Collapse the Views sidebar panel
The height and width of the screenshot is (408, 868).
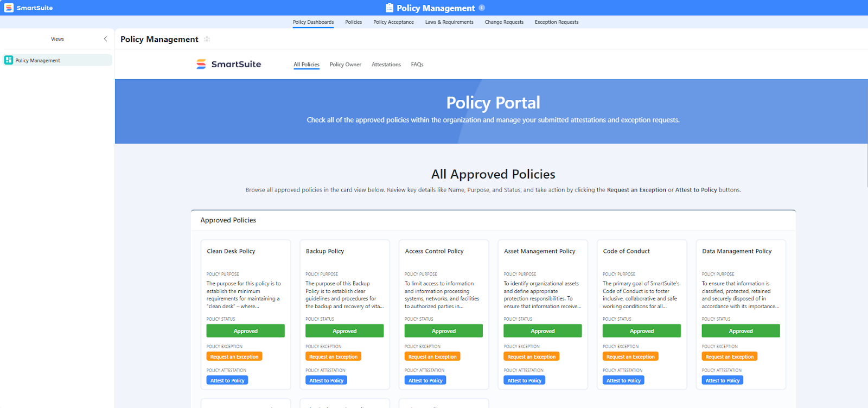coord(105,39)
